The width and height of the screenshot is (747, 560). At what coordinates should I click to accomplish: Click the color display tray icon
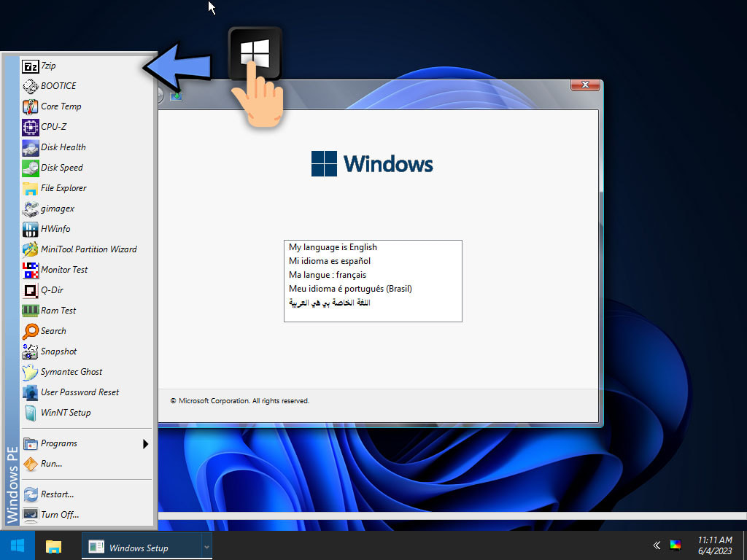pos(676,545)
